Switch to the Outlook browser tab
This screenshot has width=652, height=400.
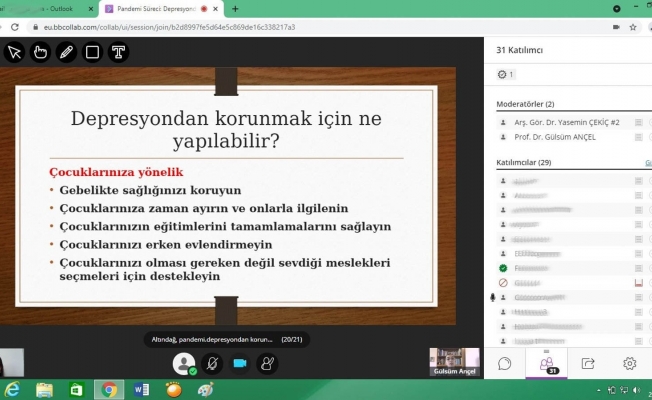point(50,8)
